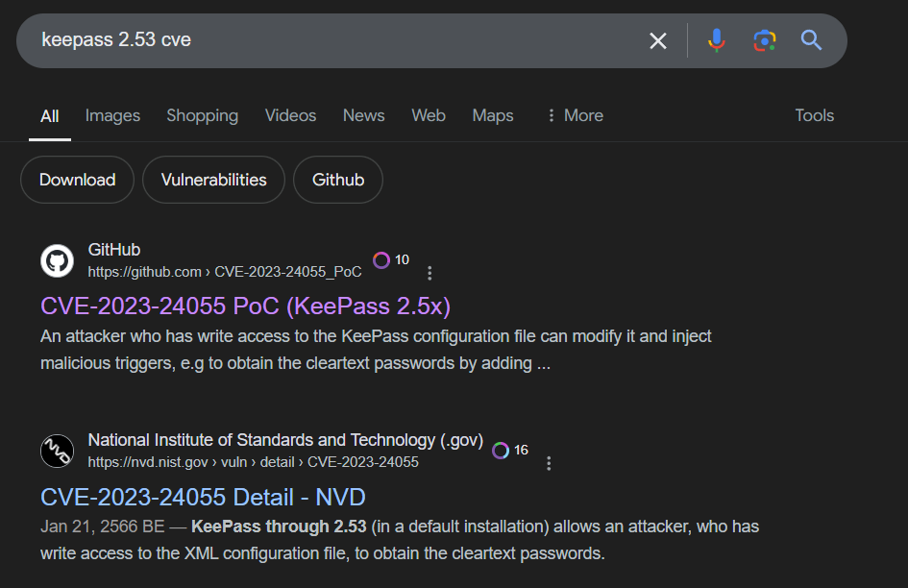Viewport: 908px width, 588px height.
Task: Switch to the Maps tab
Action: (493, 115)
